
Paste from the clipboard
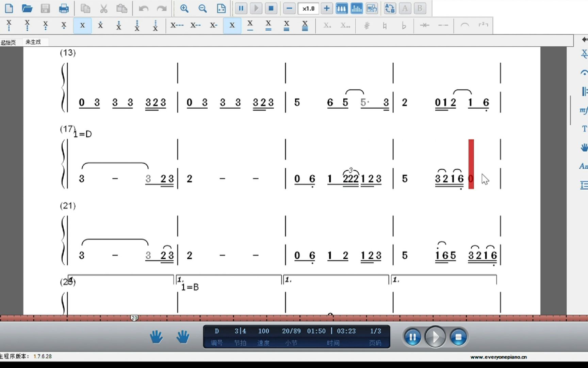coord(121,9)
